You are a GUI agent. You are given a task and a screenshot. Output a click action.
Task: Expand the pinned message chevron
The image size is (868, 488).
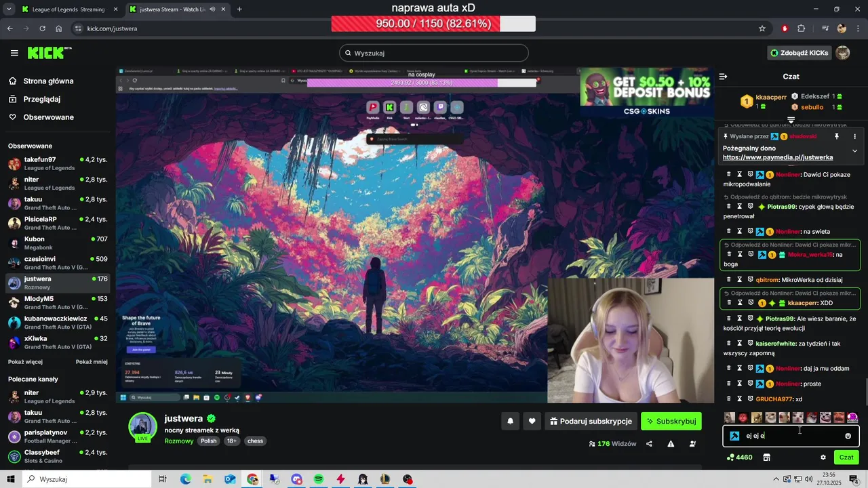tap(854, 150)
